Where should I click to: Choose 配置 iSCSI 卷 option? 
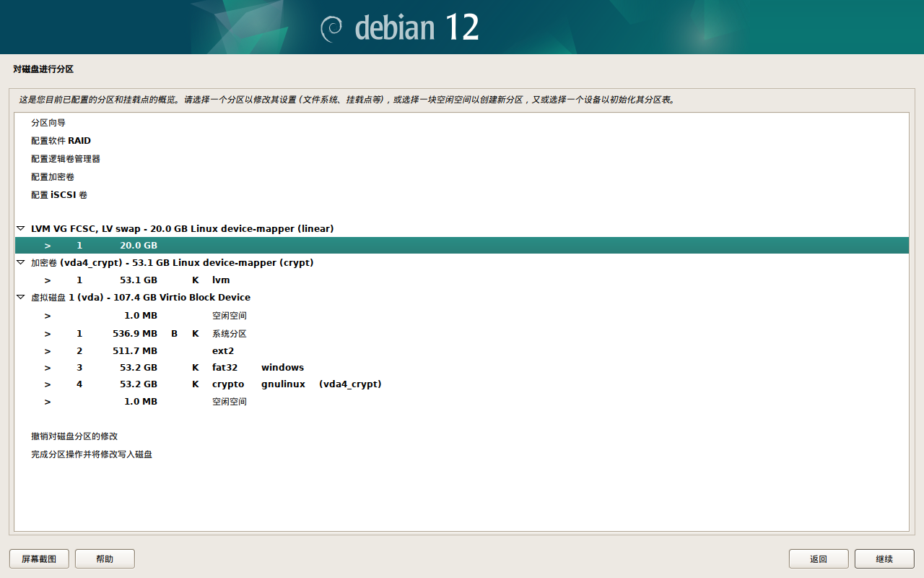[59, 195]
